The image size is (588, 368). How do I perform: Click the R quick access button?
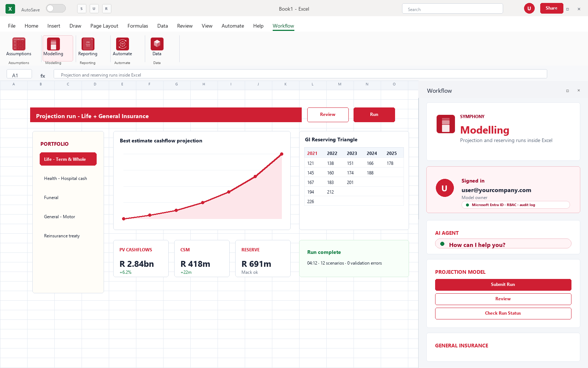coord(107,8)
